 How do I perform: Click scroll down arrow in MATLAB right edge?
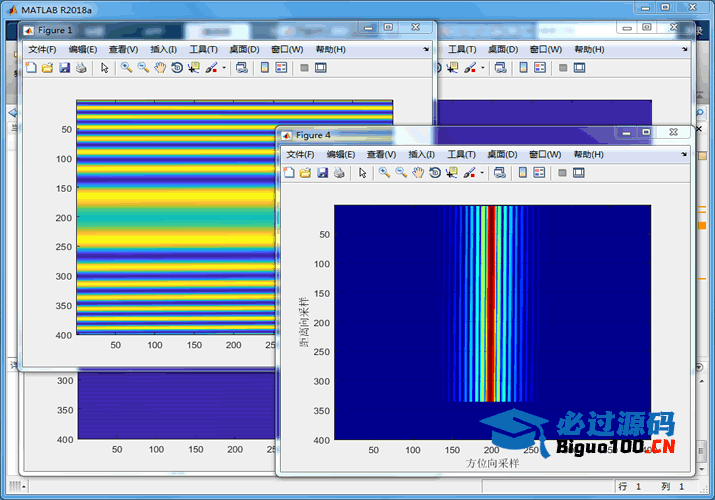pos(701,469)
